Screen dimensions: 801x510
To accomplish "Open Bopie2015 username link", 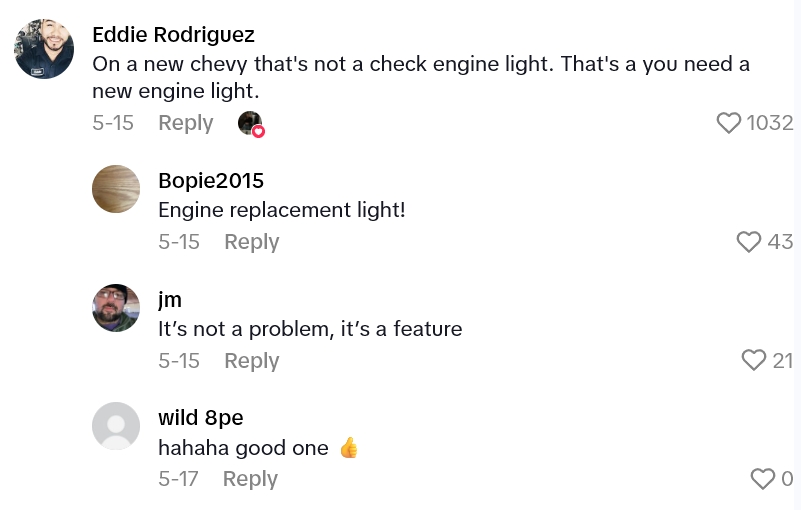I will 211,181.
